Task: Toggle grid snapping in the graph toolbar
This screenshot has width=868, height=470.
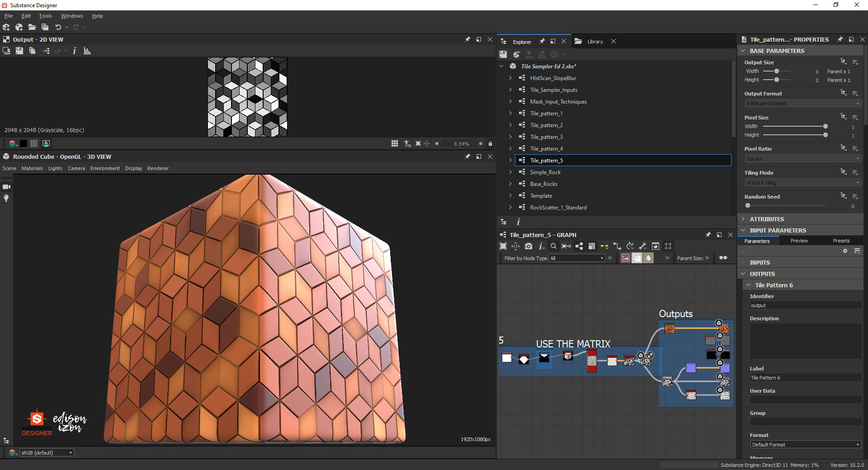Action: pos(668,247)
